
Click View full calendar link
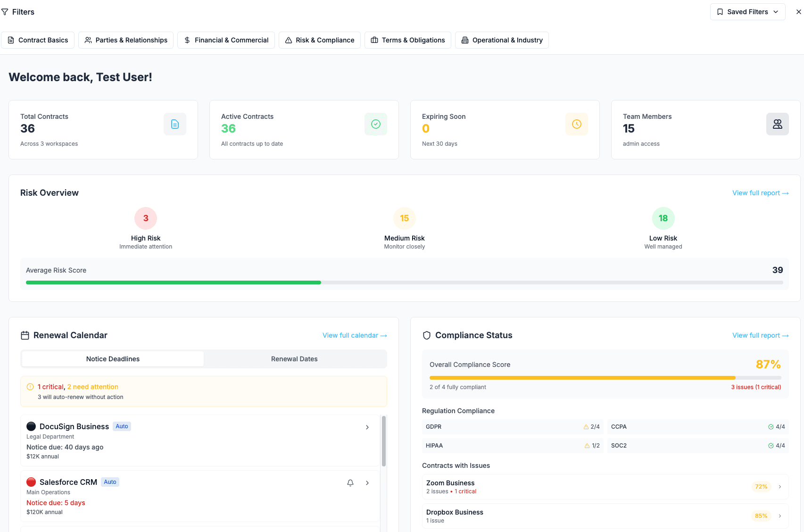click(x=355, y=335)
